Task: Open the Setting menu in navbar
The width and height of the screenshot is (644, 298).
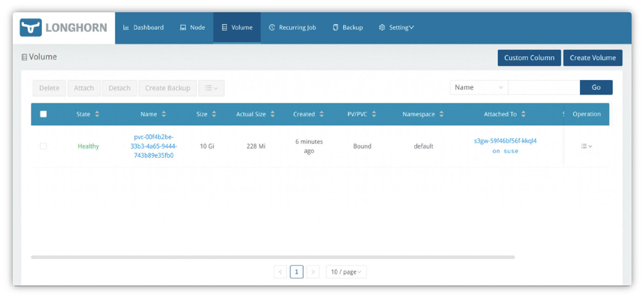Action: (x=396, y=28)
